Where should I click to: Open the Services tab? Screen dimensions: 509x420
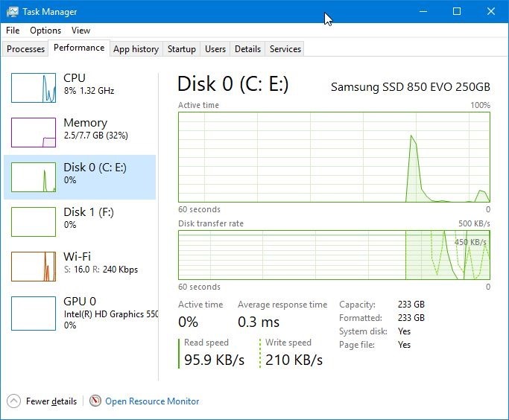(x=285, y=49)
